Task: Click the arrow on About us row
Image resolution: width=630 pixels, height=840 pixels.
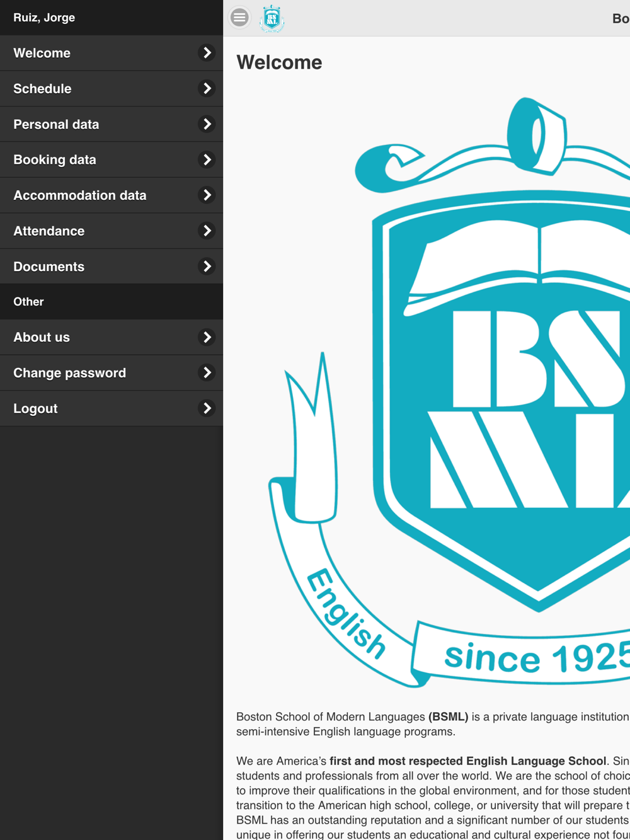Action: click(207, 337)
